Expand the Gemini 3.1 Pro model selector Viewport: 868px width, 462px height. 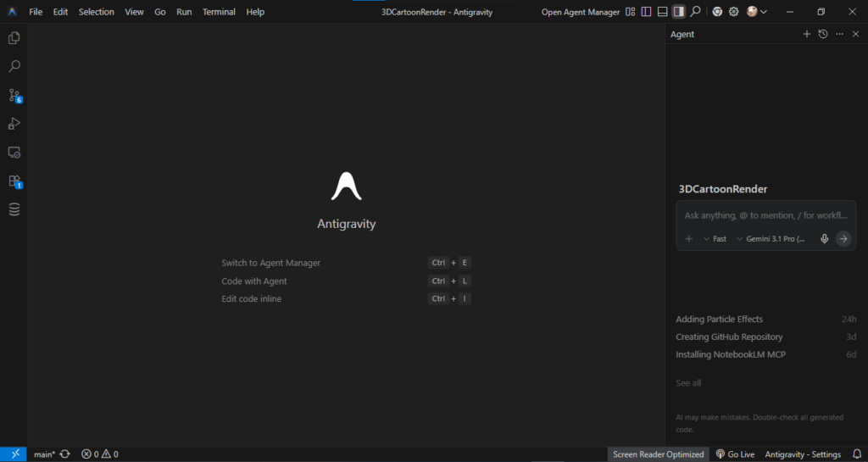pos(770,239)
